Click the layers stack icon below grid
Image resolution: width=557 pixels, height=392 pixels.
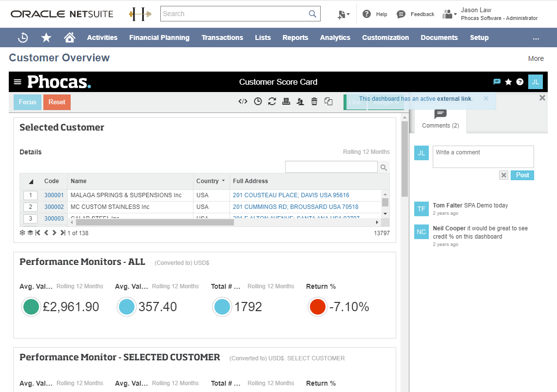30,233
